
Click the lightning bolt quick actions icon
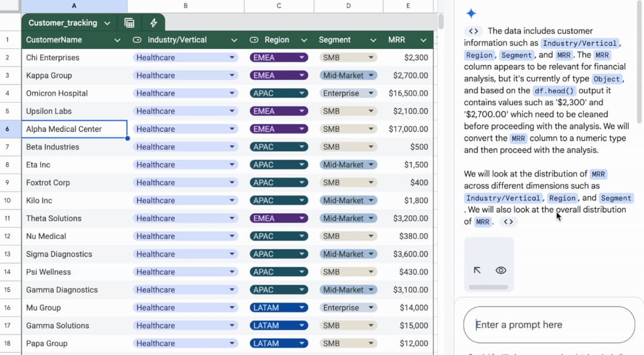[x=154, y=23]
